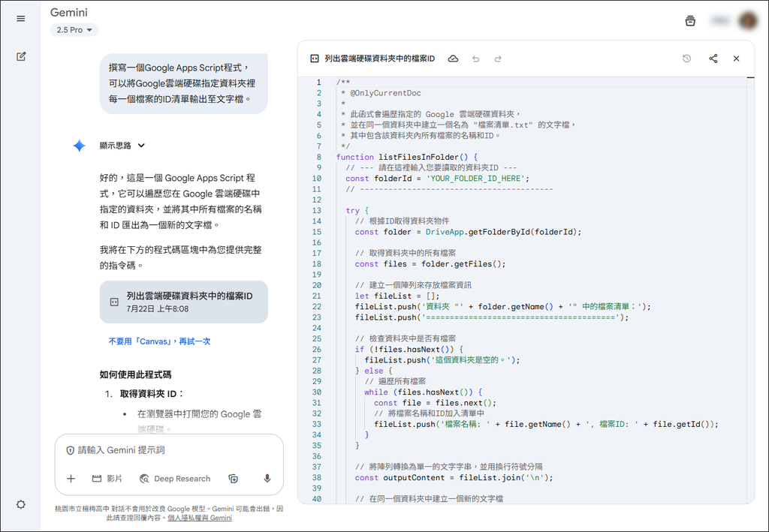Click line 26 if (!files.hasNext()) statement

(x=409, y=349)
